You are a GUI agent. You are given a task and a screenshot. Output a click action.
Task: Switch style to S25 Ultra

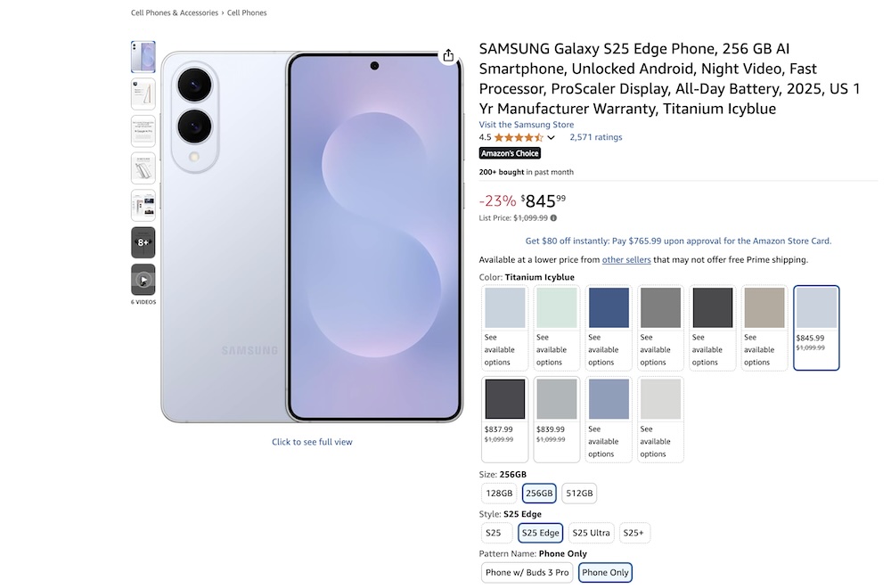pyautogui.click(x=591, y=532)
